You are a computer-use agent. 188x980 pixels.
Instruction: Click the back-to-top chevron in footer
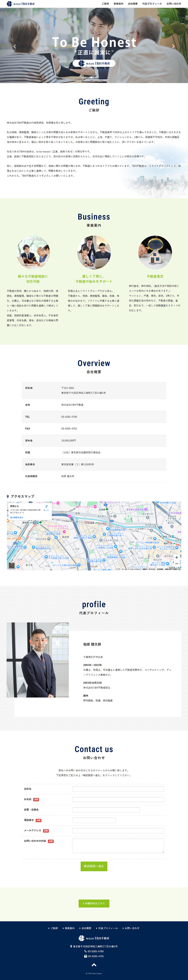point(94,965)
